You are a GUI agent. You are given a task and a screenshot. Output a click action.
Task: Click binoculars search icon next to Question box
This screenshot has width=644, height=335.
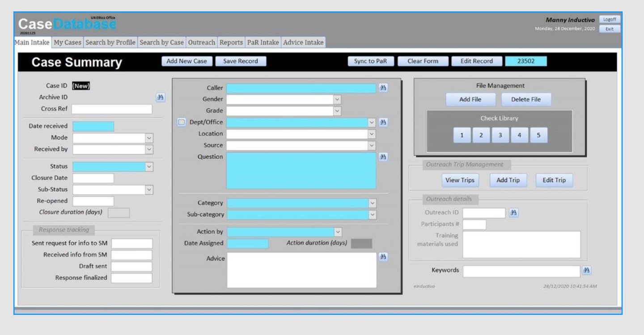383,157
